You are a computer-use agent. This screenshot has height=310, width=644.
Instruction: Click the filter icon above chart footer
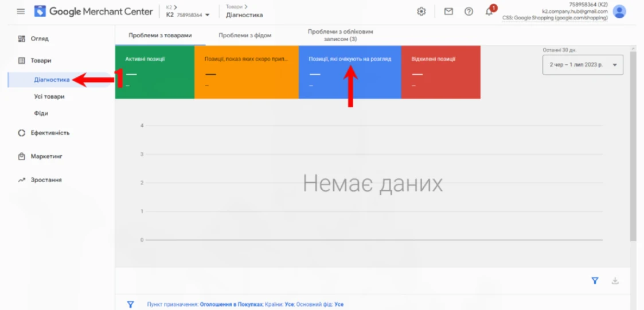pos(595,281)
